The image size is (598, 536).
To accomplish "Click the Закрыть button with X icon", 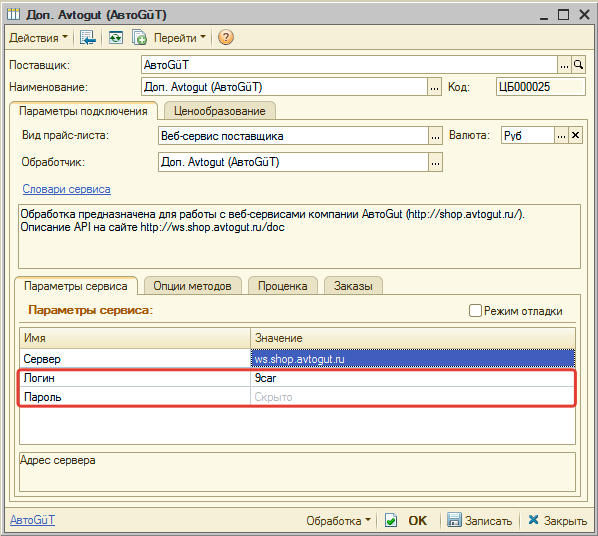I will tap(557, 520).
